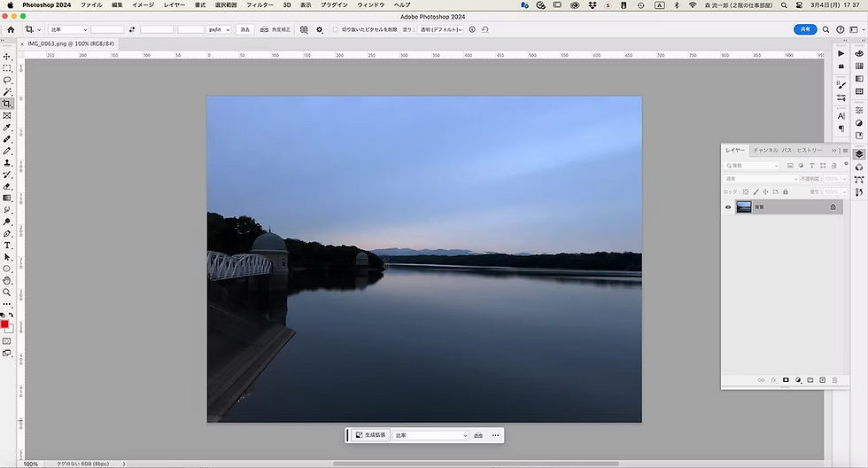This screenshot has width=868, height=468.
Task: Select the Hand tool
Action: click(x=7, y=280)
